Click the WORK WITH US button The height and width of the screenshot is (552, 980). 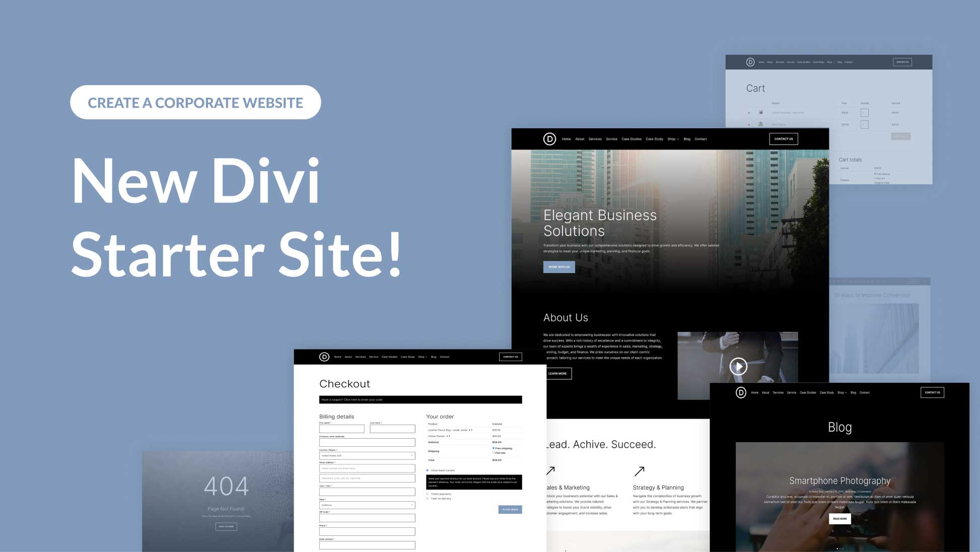560,266
